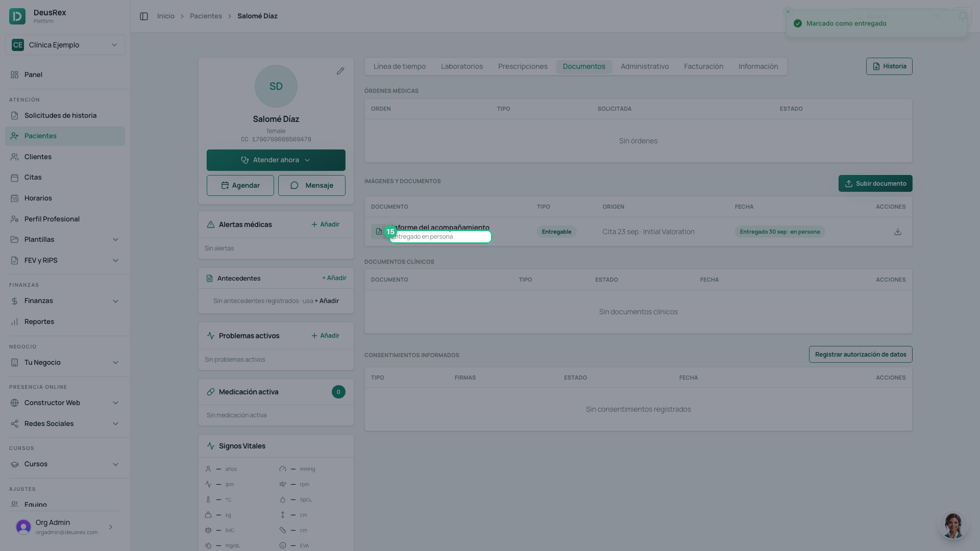980x551 pixels.
Task: Click the Subir documento button
Action: (x=875, y=184)
